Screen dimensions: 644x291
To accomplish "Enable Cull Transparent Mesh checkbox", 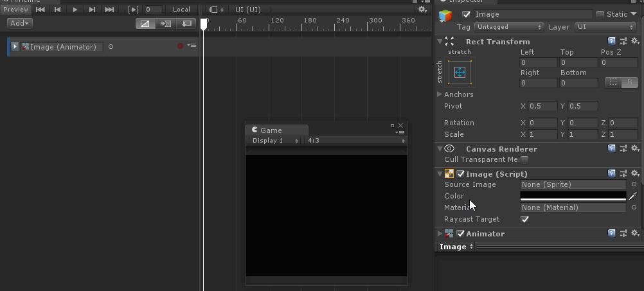I will tap(524, 160).
